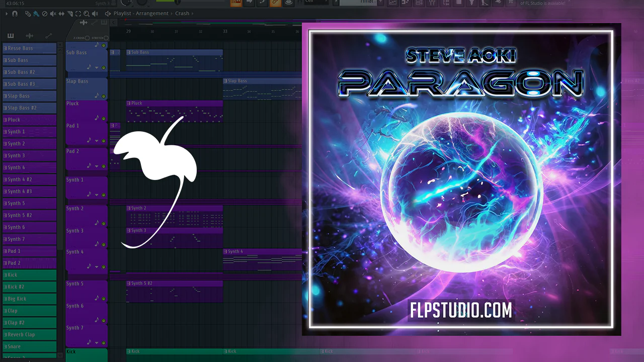Viewport: 644px width, 362px height.
Task: Switch picker to the patterns tab
Action: tap(11, 36)
